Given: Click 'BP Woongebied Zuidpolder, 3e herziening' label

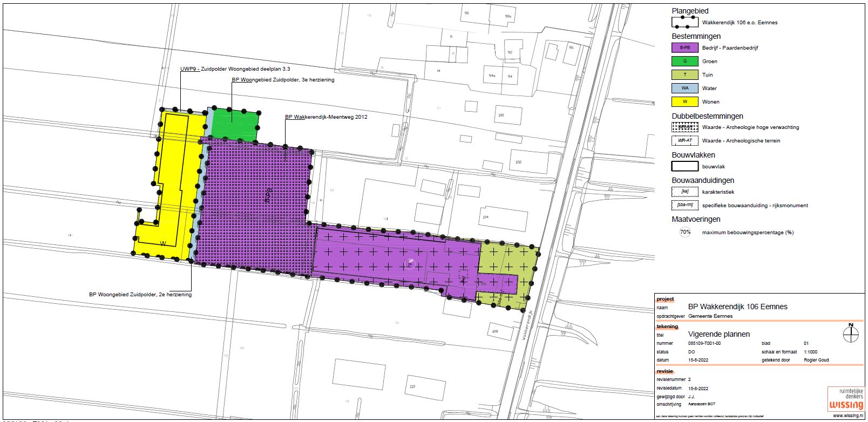Looking at the screenshot, I should coord(283,80).
